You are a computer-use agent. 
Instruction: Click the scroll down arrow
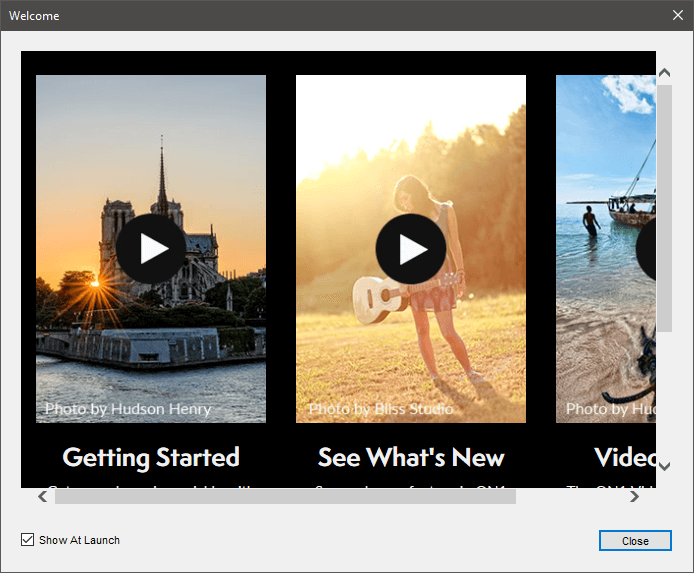(664, 466)
